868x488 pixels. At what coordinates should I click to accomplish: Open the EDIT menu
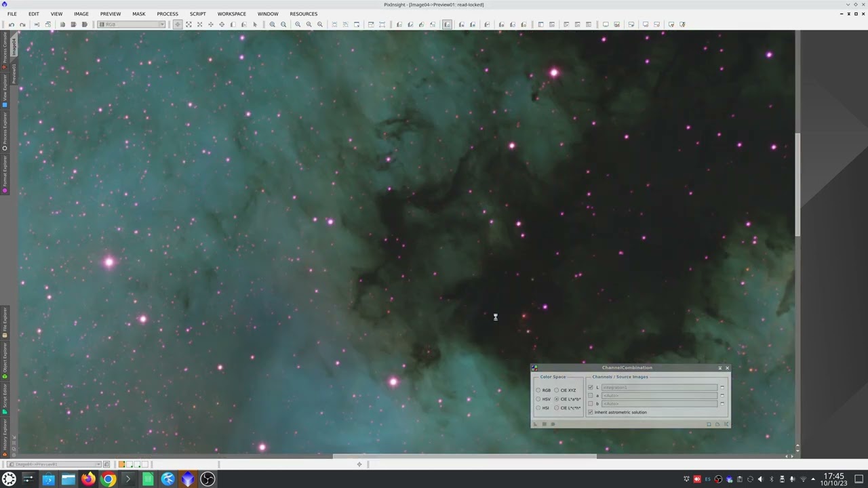point(34,14)
